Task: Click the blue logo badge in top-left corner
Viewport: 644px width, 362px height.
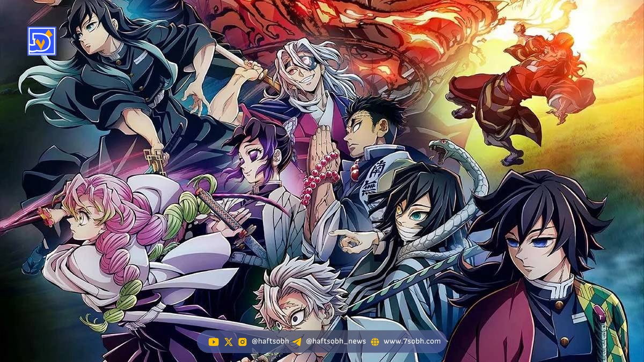Action: 42,41
